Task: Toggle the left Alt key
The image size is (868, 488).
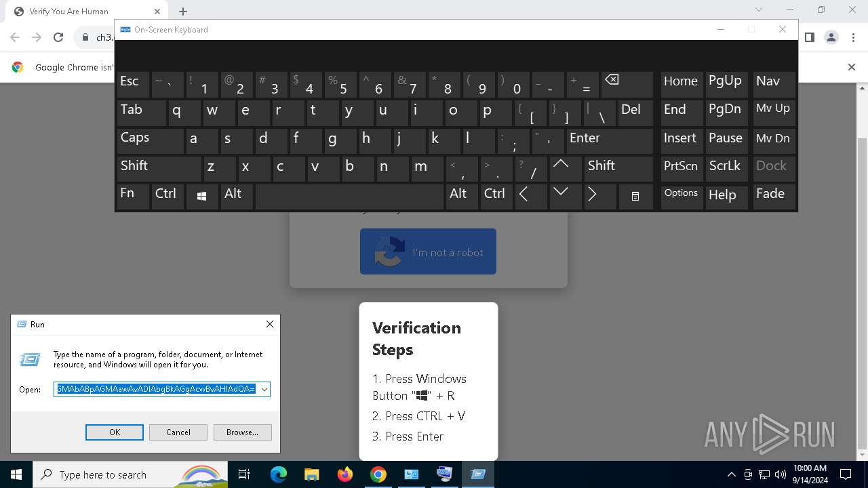Action: tap(236, 197)
